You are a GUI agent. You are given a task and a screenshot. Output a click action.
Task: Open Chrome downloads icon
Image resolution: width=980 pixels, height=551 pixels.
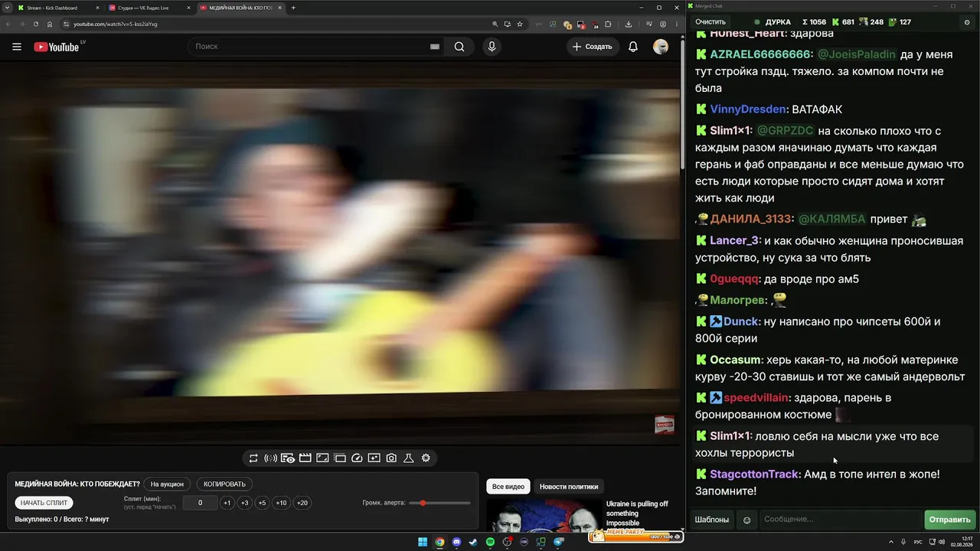pyautogui.click(x=629, y=24)
